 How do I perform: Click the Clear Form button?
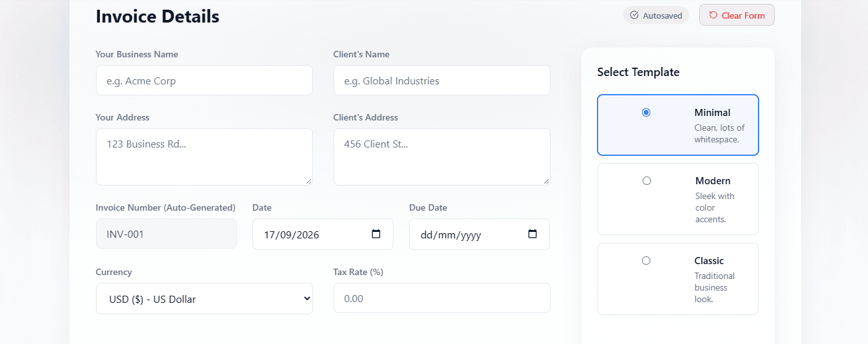point(737,15)
